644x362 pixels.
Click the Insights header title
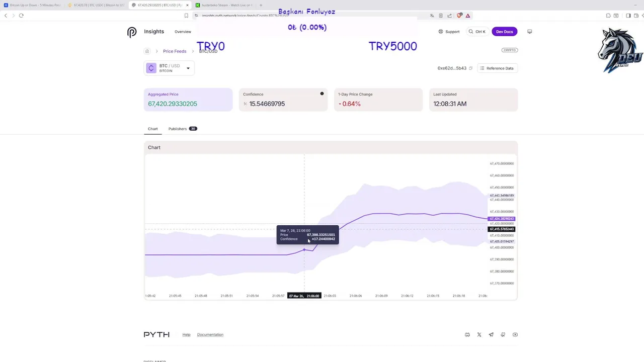(x=154, y=32)
